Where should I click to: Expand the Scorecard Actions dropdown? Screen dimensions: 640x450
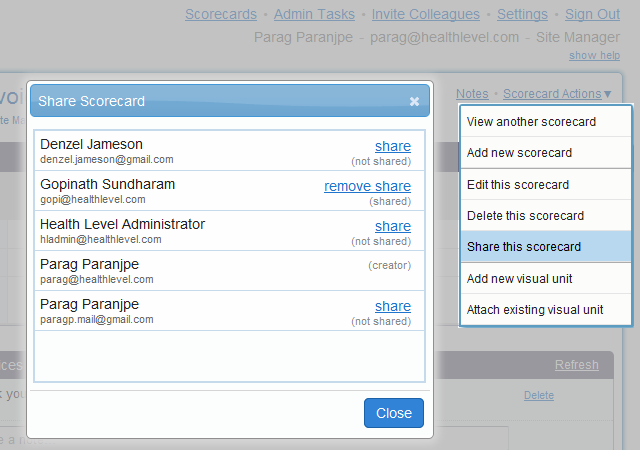point(557,94)
